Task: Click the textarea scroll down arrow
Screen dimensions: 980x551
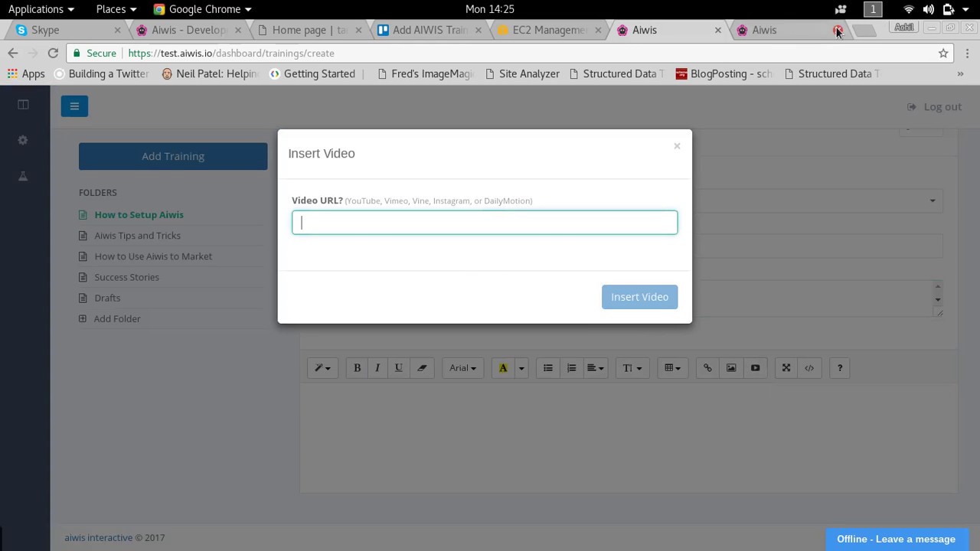Action: tap(938, 299)
